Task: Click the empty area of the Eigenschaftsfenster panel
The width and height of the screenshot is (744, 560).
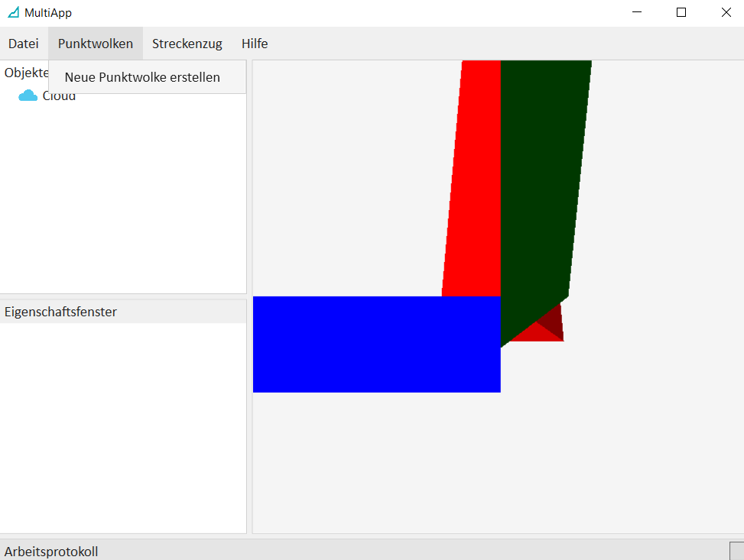Action: pyautogui.click(x=122, y=428)
